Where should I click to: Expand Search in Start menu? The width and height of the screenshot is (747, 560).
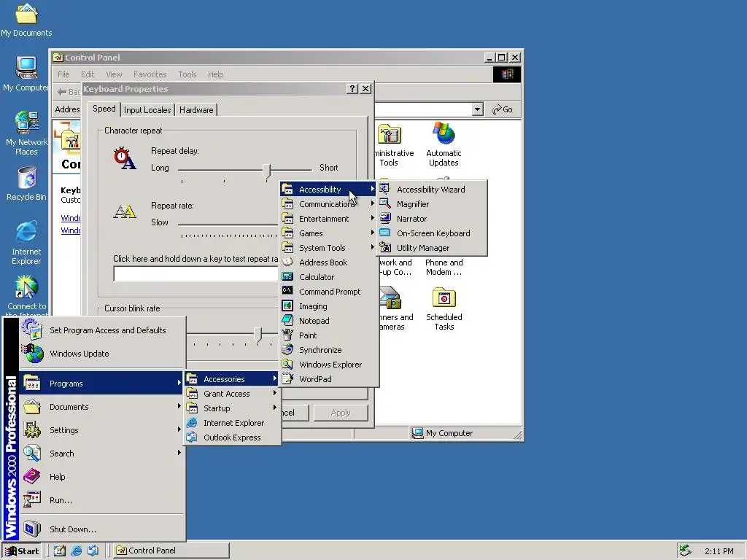(x=102, y=454)
